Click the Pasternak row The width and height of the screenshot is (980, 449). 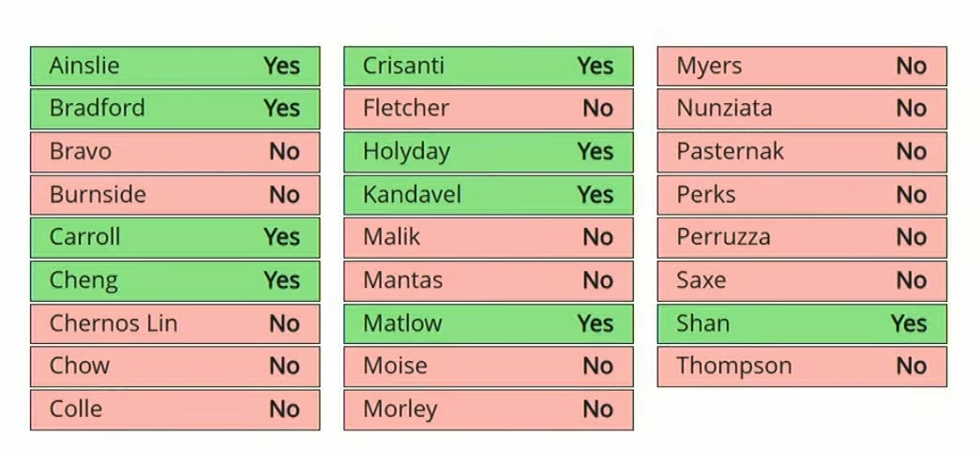tap(802, 152)
